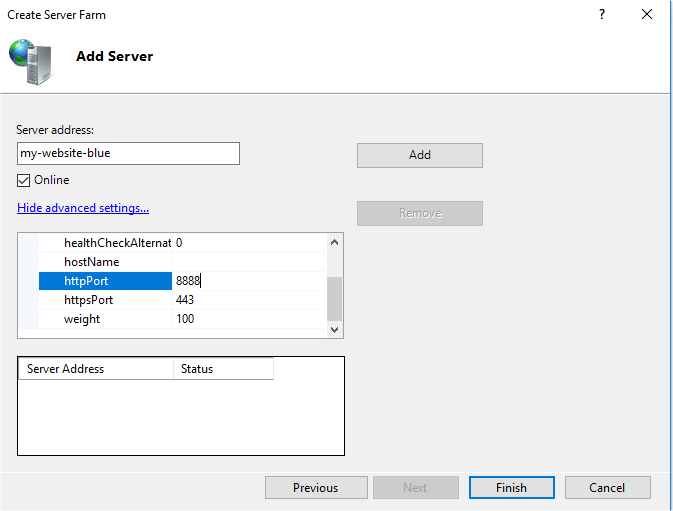The width and height of the screenshot is (673, 511).
Task: Select the healthCheckAlternat property row
Action: coord(182,243)
